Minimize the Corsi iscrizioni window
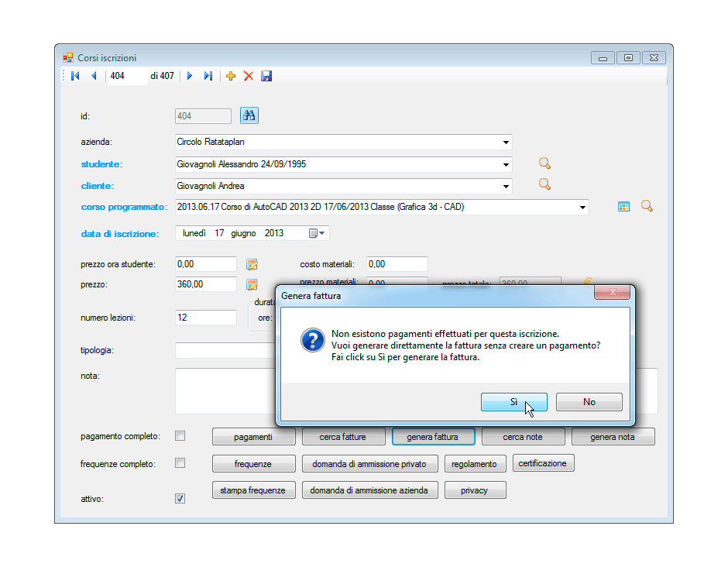This screenshot has width=728, height=567. tap(603, 57)
